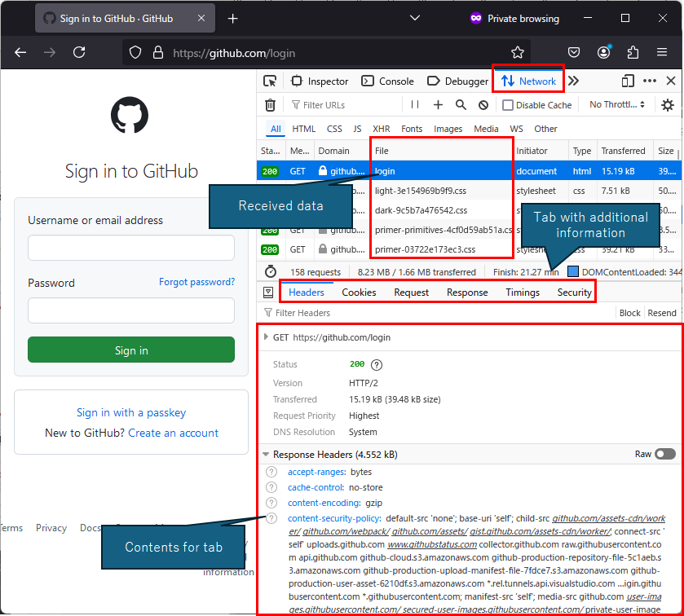Open help for cache-control header
This screenshot has width=684, height=616.
[x=271, y=487]
